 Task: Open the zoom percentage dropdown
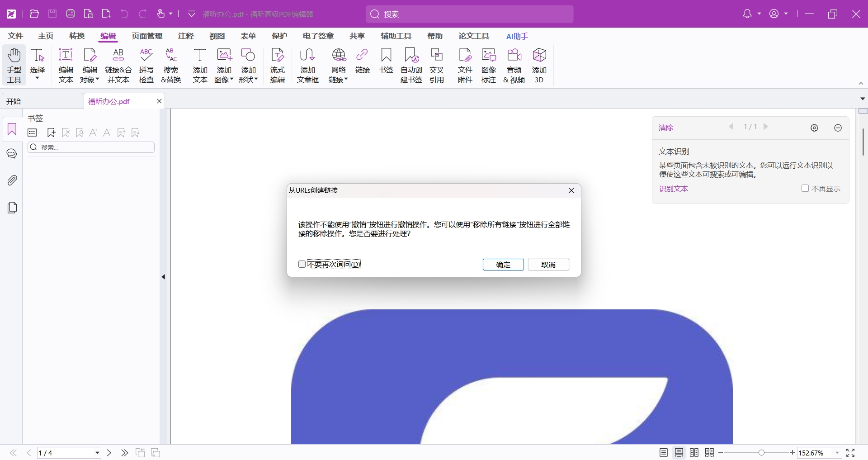point(837,453)
